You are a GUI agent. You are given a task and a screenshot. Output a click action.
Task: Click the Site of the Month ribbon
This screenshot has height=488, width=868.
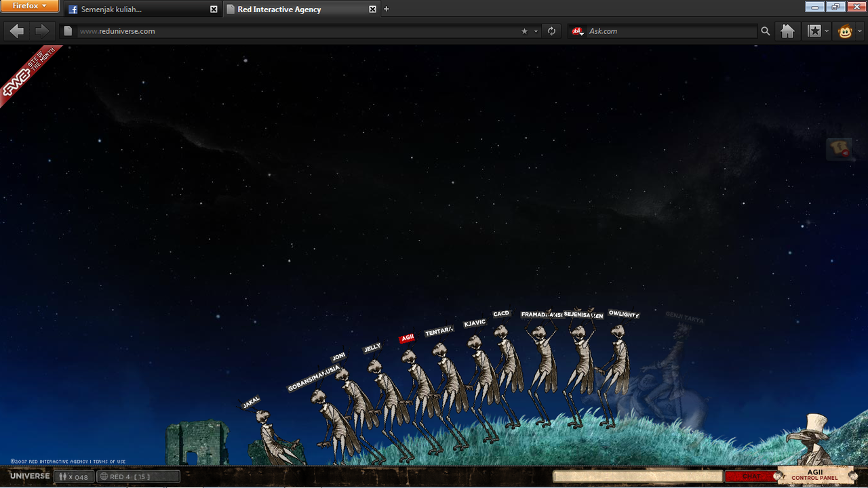point(27,73)
